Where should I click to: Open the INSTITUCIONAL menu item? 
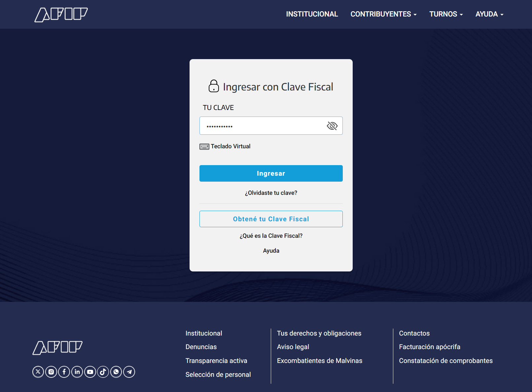[x=312, y=14]
